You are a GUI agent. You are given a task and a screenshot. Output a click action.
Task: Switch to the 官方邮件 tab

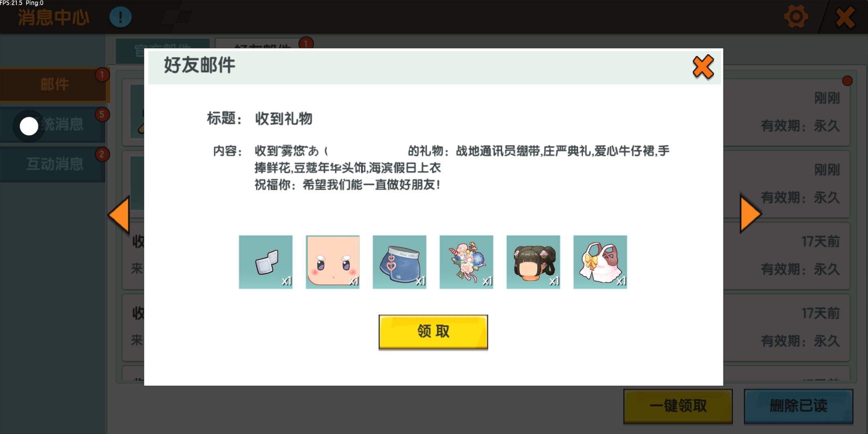click(163, 51)
